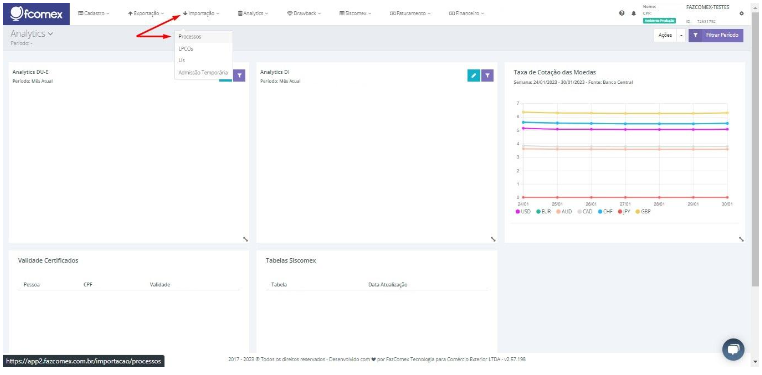
Task: Click the yellow GBP line in chart
Action: pyautogui.click(x=625, y=113)
